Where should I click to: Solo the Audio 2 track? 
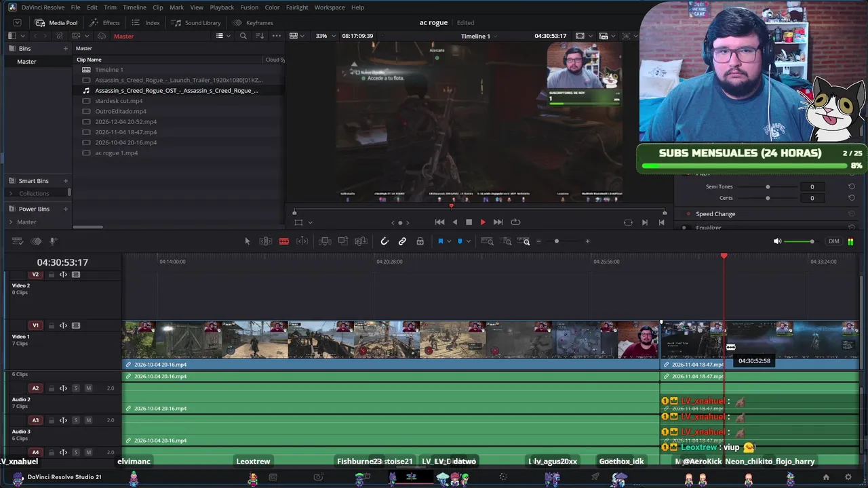(76, 388)
